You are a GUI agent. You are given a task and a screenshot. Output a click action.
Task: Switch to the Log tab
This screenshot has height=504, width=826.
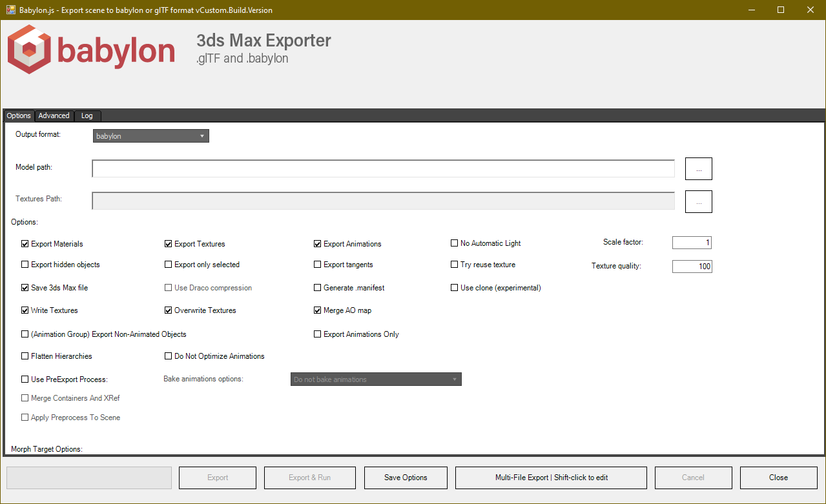click(87, 116)
